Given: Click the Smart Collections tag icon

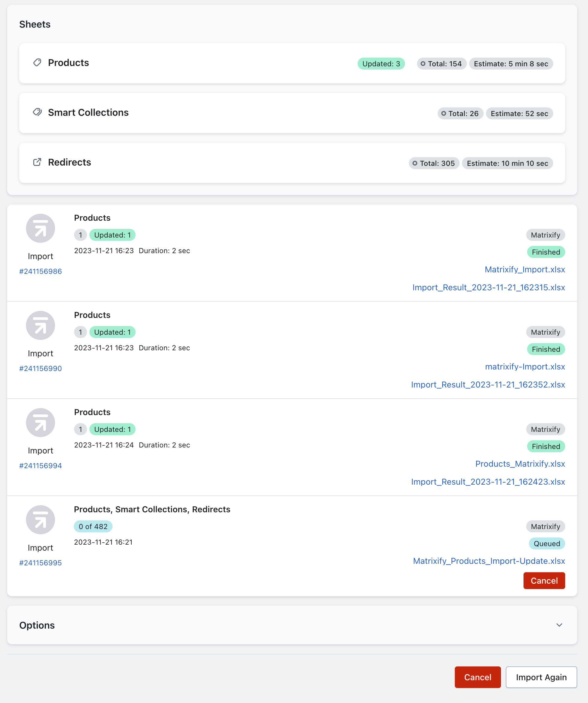Looking at the screenshot, I should click(37, 112).
